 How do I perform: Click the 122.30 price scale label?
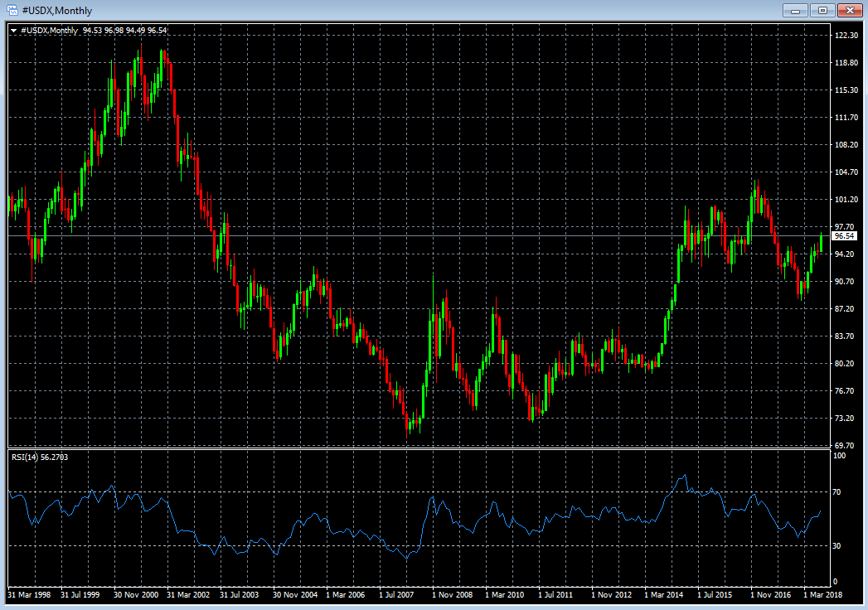(846, 35)
